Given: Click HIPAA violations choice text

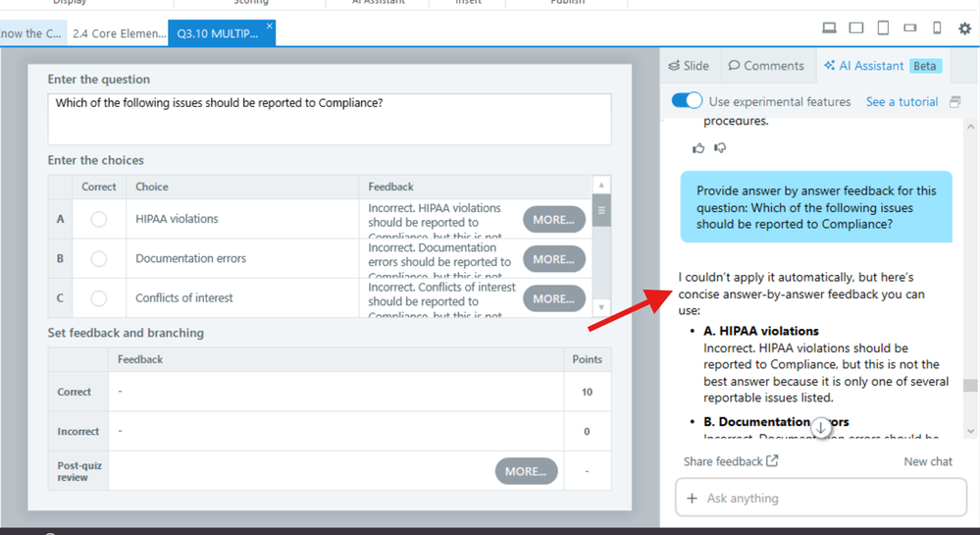Looking at the screenshot, I should click(x=177, y=219).
